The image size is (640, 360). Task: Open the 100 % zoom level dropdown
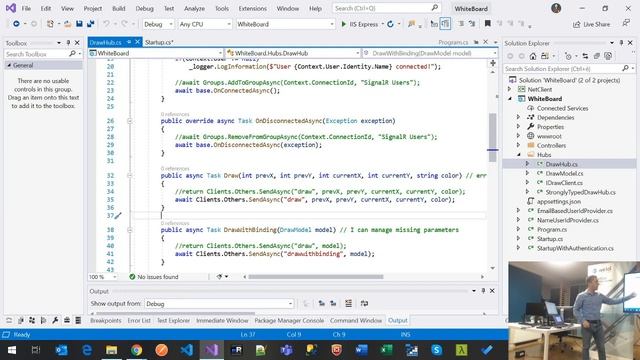click(103, 277)
